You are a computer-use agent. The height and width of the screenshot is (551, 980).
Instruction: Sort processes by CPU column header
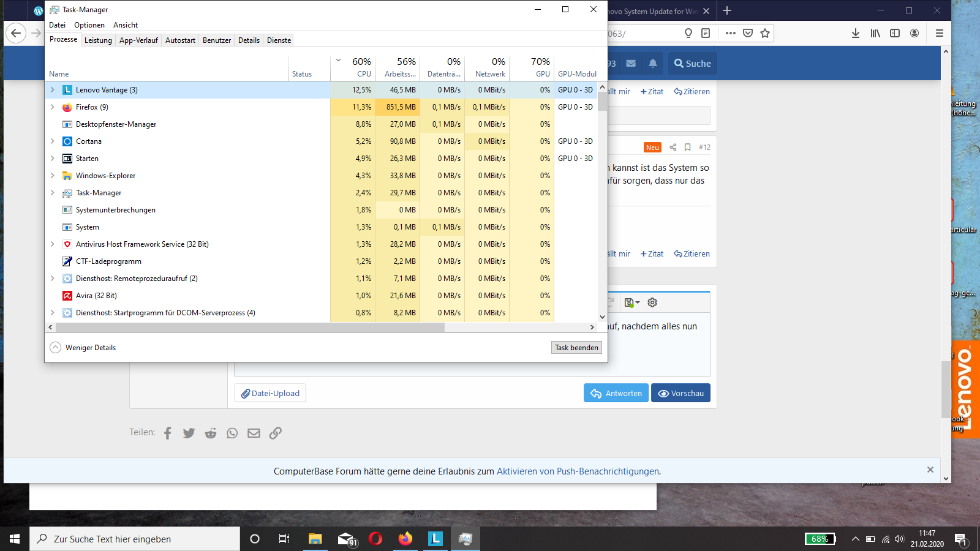point(353,67)
